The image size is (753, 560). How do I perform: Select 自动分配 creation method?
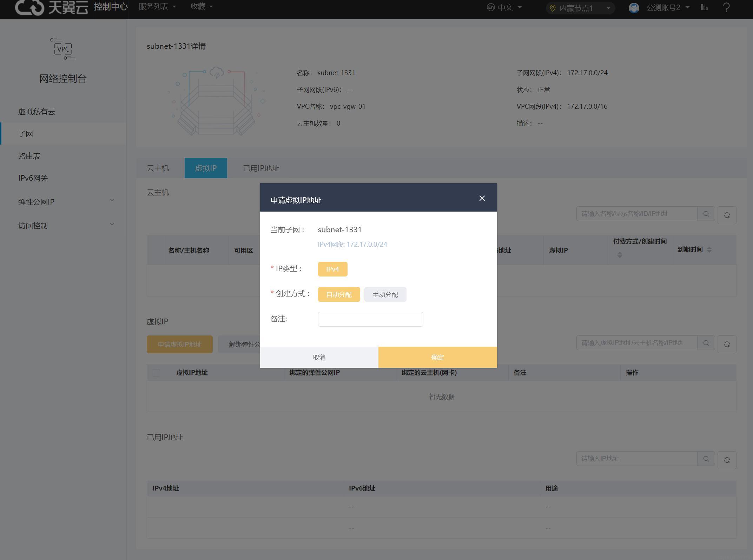click(339, 294)
